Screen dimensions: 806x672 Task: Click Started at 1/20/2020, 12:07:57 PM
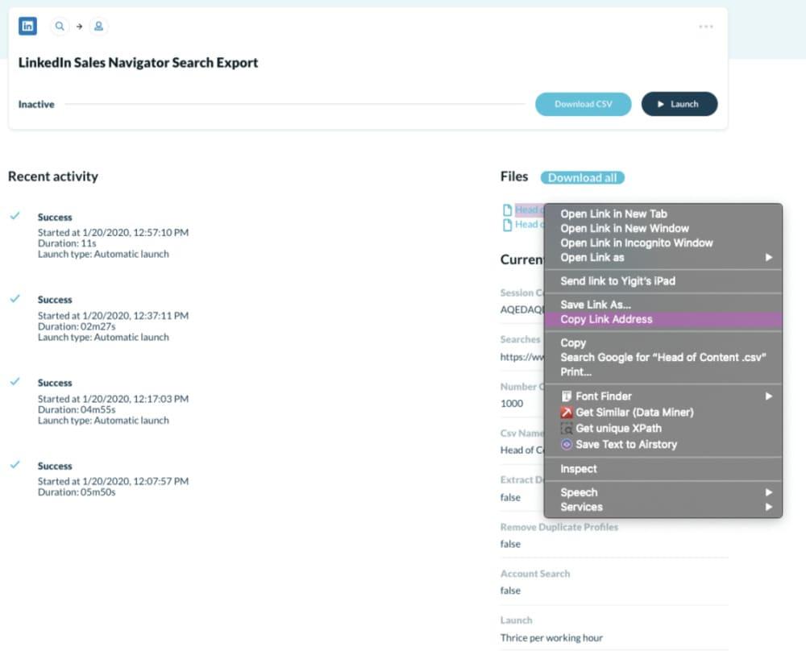click(x=113, y=481)
